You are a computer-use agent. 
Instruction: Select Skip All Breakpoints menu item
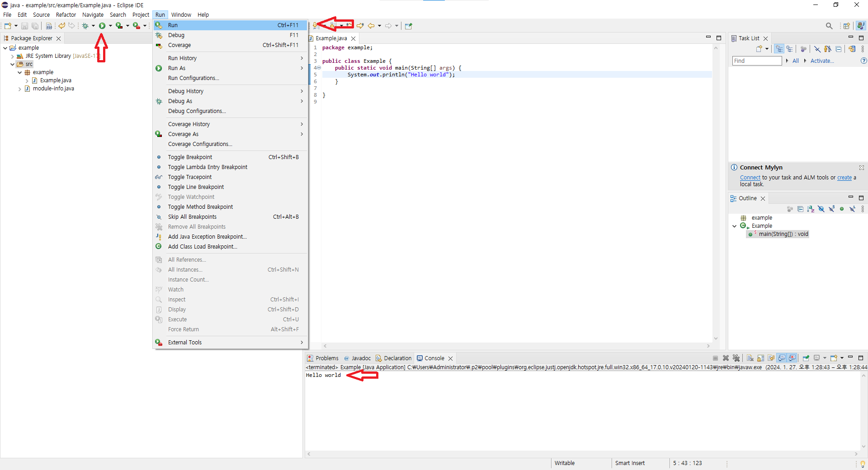click(x=231, y=217)
